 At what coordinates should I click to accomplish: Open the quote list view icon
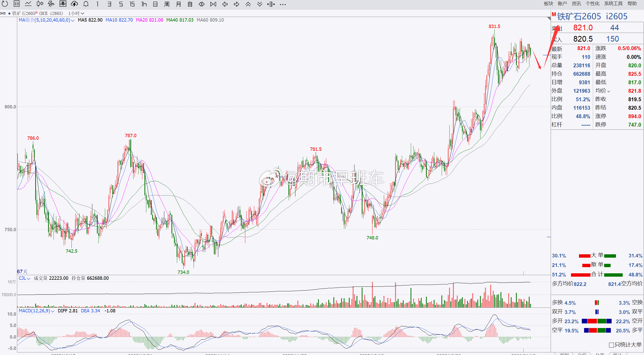(16, 4)
